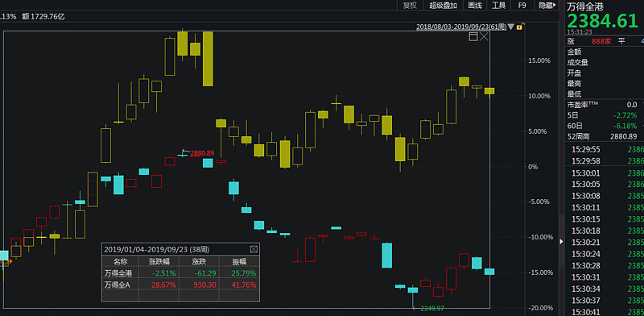Viewport: 644px width, 316px height.
Task: Select the 画线 drawing tool
Action: pyautogui.click(x=474, y=6)
